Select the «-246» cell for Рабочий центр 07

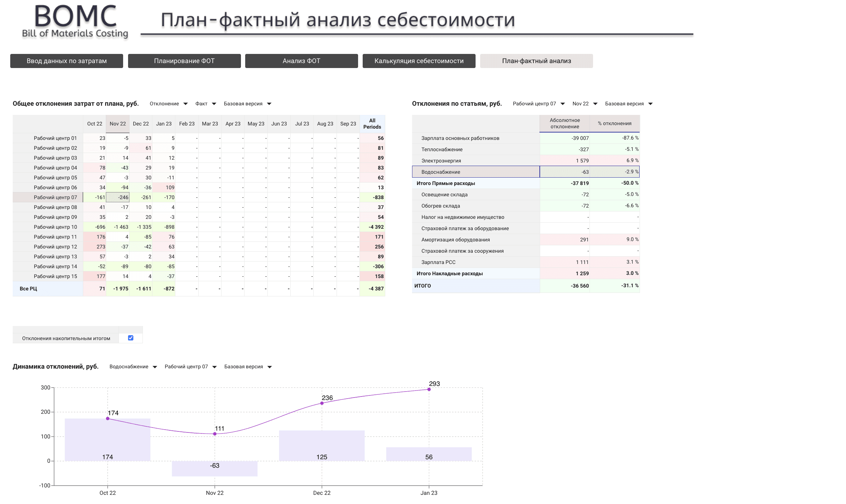coord(117,197)
